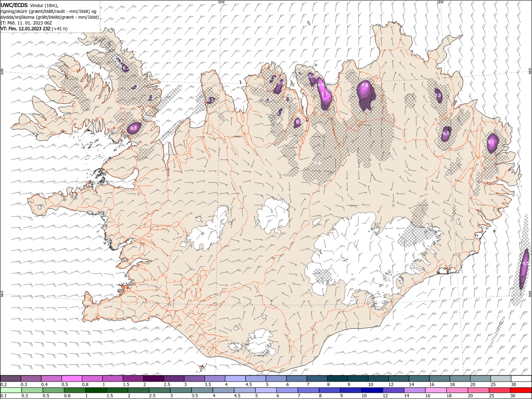Click the 20W longitude label
Viewport: 532px width, 399px height.
221,2
